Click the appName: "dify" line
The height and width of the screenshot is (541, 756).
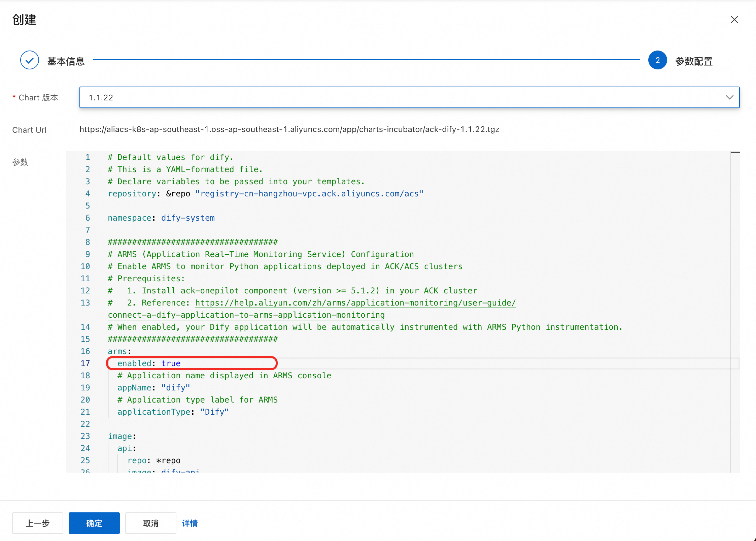tap(153, 388)
